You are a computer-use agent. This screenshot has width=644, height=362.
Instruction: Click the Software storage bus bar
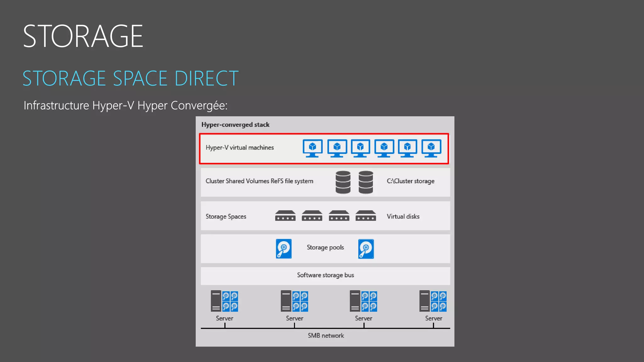click(325, 275)
